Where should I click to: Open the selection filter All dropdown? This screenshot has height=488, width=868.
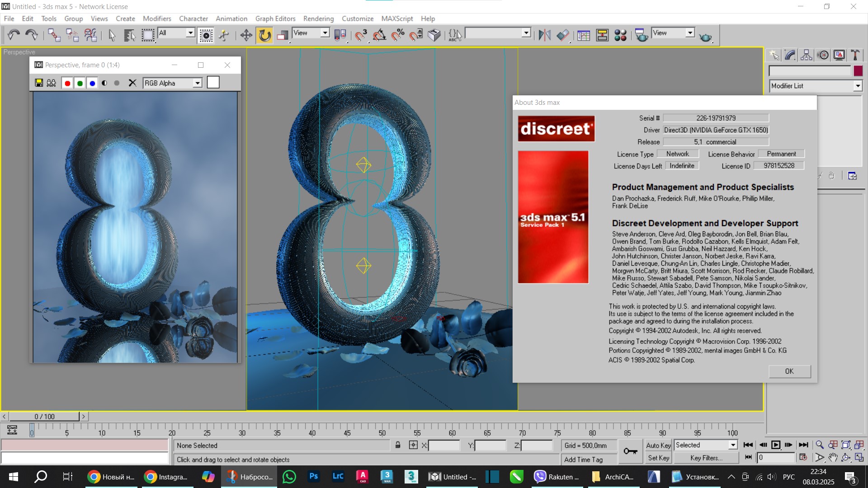190,33
